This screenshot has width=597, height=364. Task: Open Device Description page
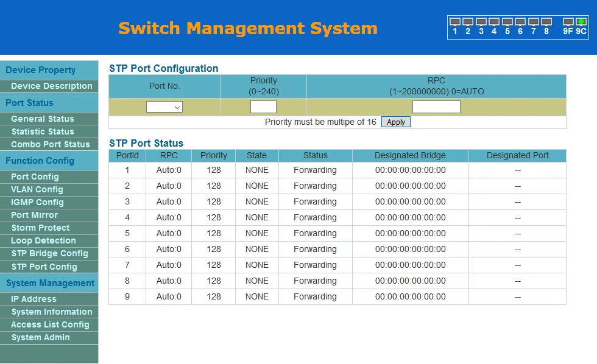click(52, 86)
